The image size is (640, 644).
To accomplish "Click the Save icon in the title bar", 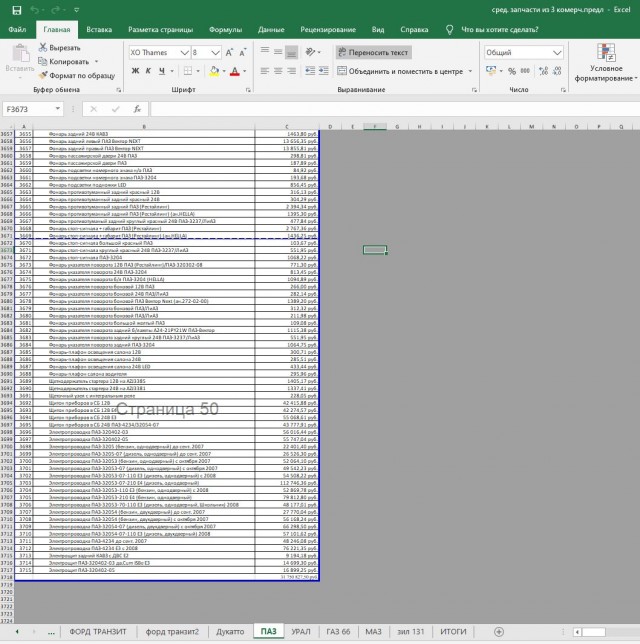I will click(16, 10).
